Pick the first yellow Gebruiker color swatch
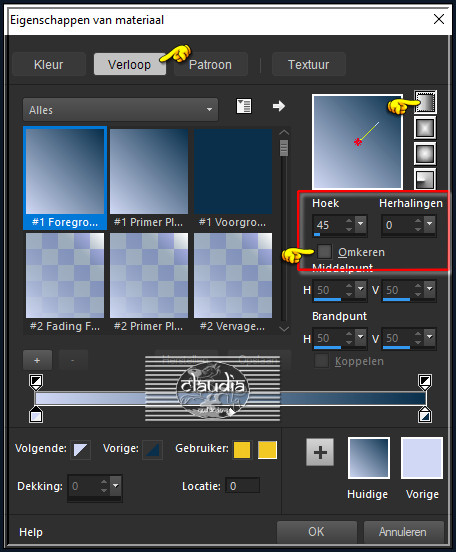The height and width of the screenshot is (552, 456). pos(242,450)
